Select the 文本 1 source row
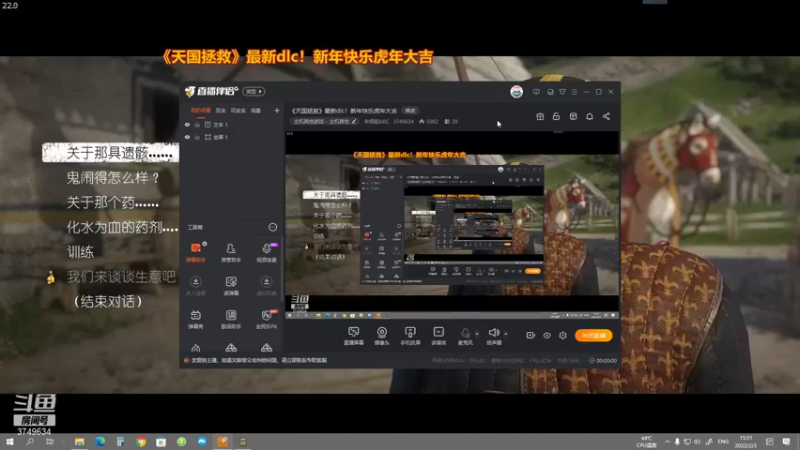 coord(232,124)
